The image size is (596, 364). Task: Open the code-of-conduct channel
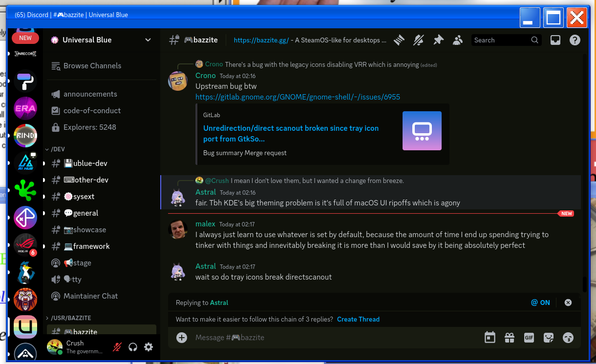coord(102,111)
